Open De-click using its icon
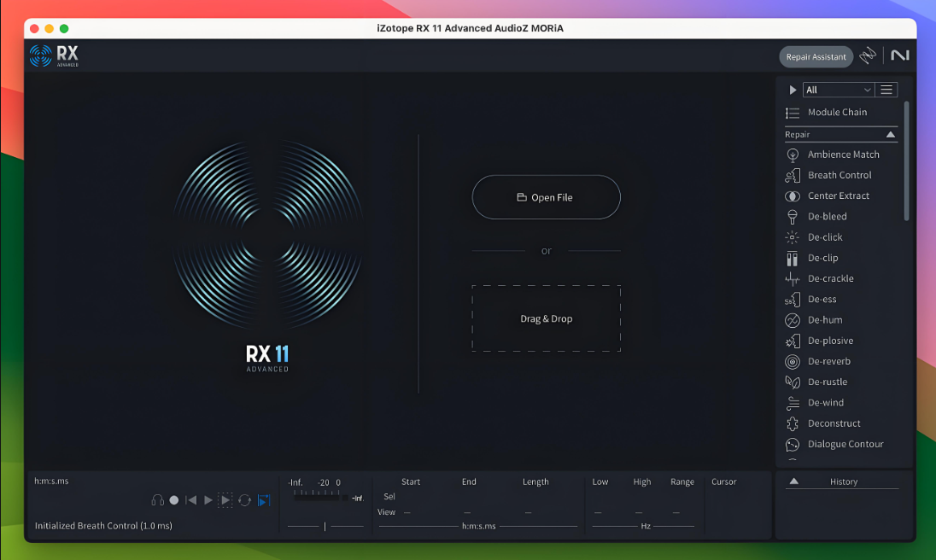 point(793,237)
